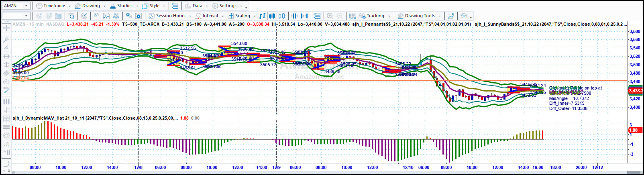Click the increase bar spacing icon
Image resolution: width=644 pixels, height=175 pixels.
(304, 16)
